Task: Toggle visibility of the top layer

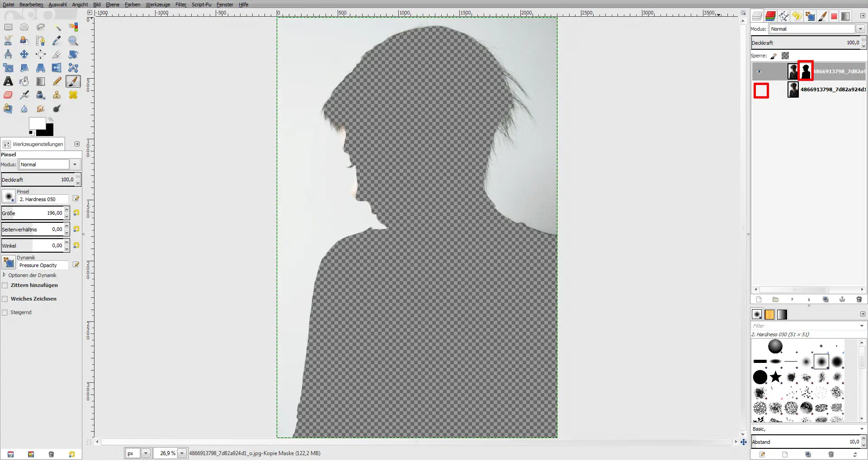Action: (759, 71)
